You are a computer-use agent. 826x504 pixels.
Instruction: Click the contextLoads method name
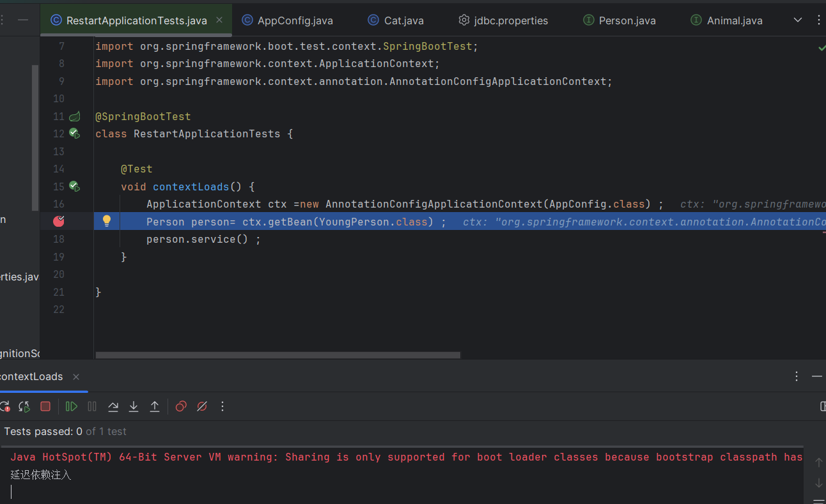coord(191,187)
